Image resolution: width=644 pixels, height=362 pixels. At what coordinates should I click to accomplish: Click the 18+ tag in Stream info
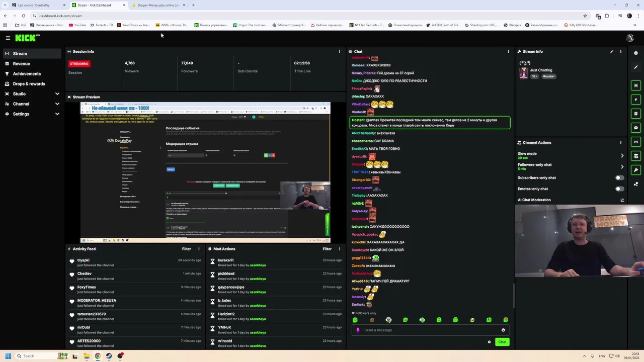tap(535, 76)
